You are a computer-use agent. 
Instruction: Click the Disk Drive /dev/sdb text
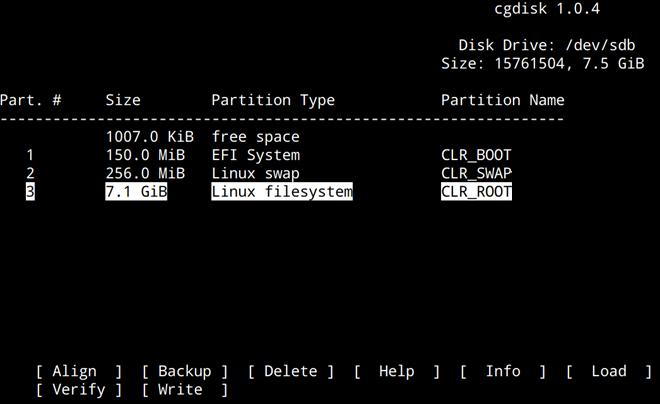tap(547, 45)
